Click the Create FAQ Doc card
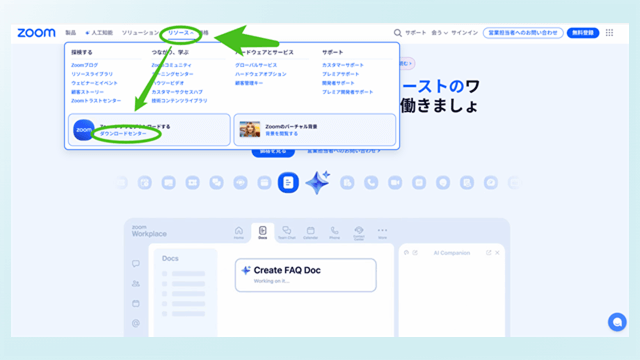This screenshot has width=640, height=360. [306, 275]
